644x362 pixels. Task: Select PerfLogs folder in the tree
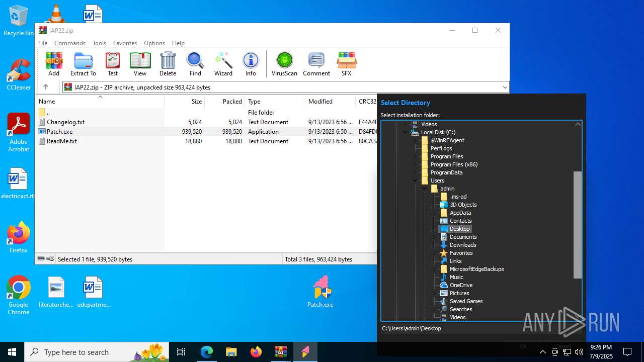[x=441, y=148]
